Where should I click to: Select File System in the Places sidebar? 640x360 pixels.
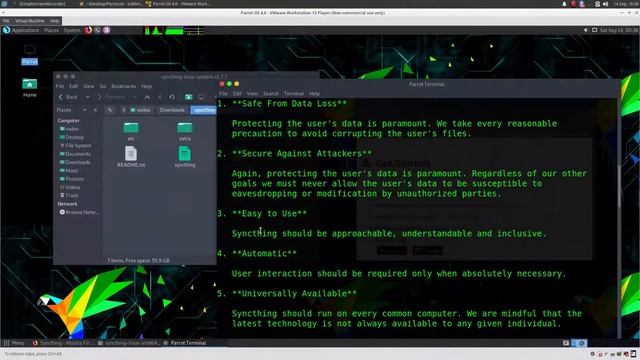tap(76, 146)
